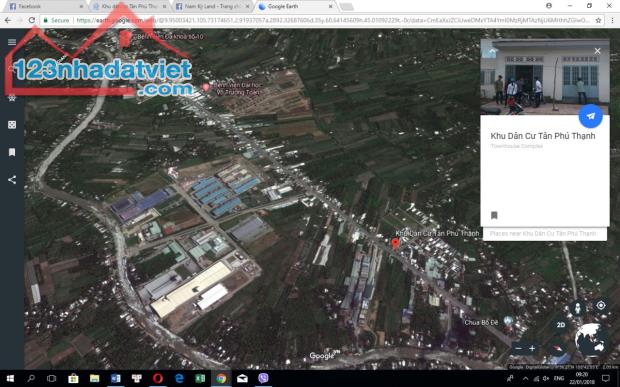Click the Chùa Bồ Đề temple marker
The width and height of the screenshot is (620, 387).
click(x=508, y=320)
